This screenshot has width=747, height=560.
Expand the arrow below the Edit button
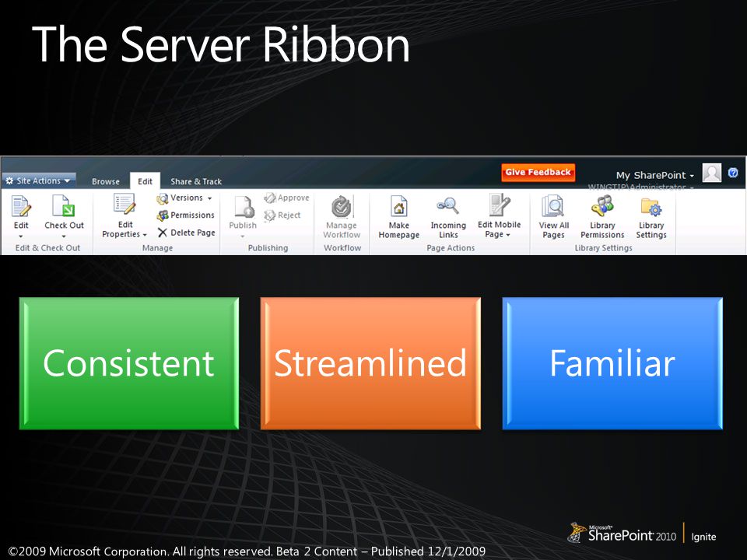click(x=20, y=236)
